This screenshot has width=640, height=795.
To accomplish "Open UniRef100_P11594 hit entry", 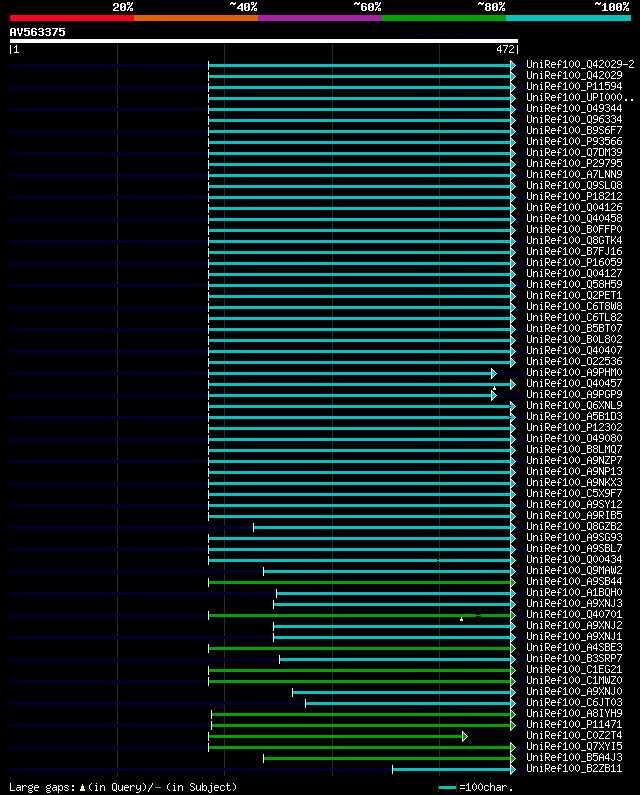I will tap(574, 87).
